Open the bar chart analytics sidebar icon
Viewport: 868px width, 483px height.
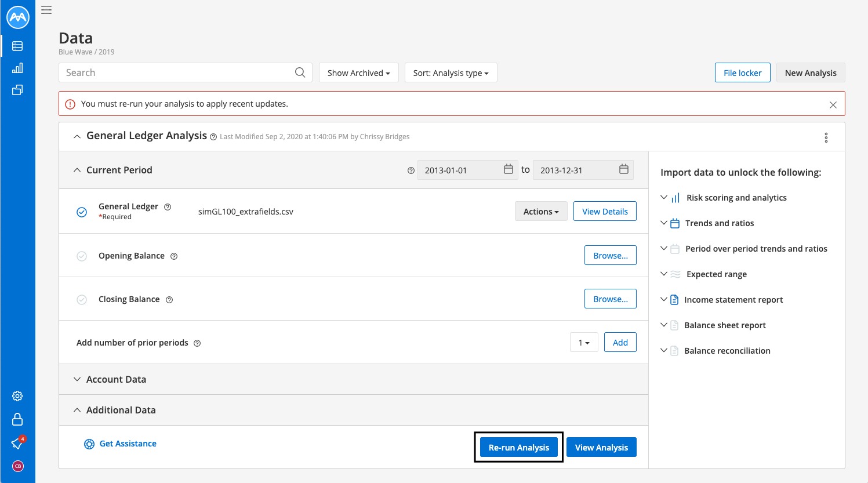pos(17,68)
